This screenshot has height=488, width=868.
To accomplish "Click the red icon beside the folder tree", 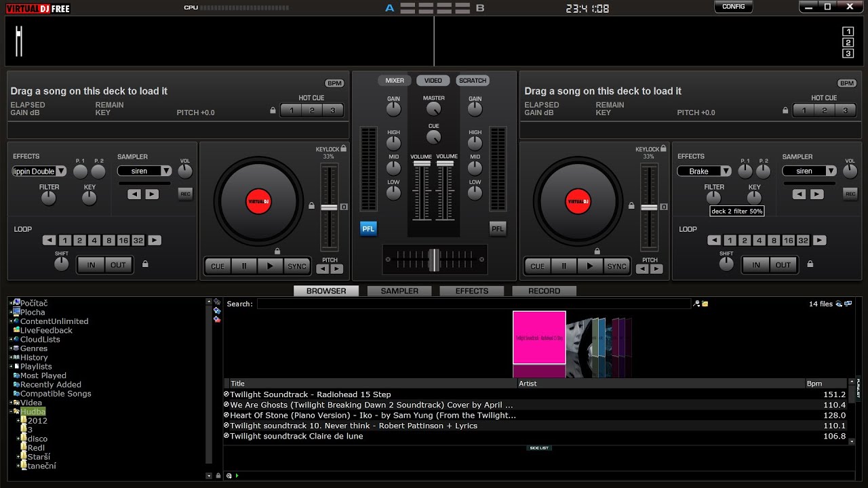I will point(217,319).
